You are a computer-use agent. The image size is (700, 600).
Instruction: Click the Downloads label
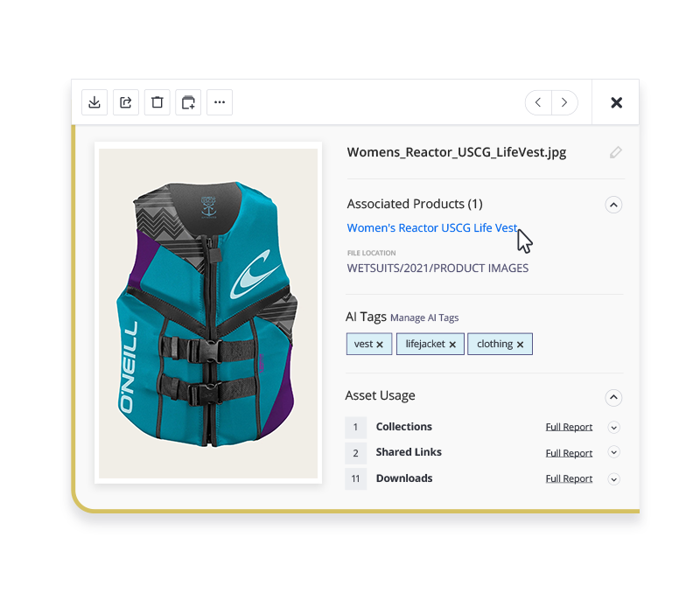[x=404, y=478]
